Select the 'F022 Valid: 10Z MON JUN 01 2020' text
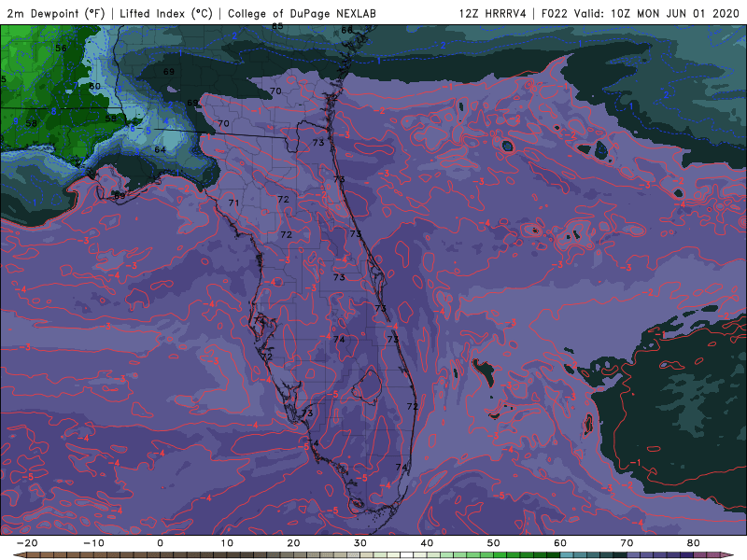Image resolution: width=747 pixels, height=560 pixels. 640,13
